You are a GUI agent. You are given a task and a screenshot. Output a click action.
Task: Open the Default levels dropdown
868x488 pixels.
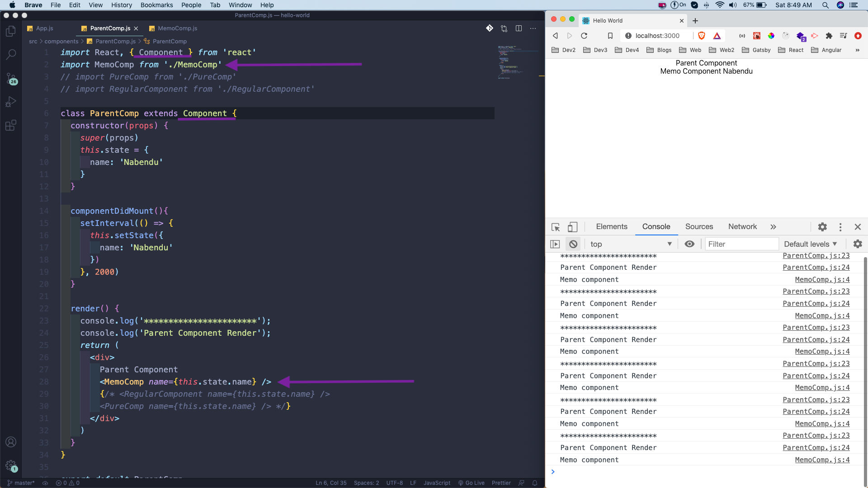[811, 244]
